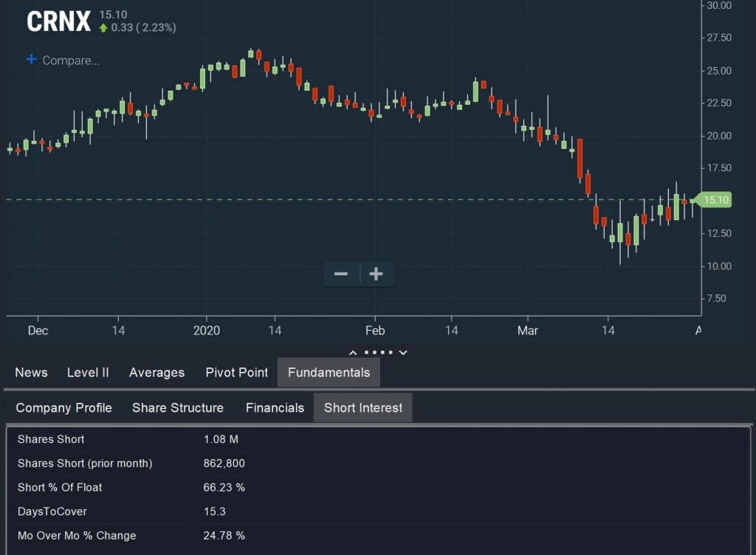The width and height of the screenshot is (756, 555).
Task: View the Share Structure section
Action: (x=177, y=407)
